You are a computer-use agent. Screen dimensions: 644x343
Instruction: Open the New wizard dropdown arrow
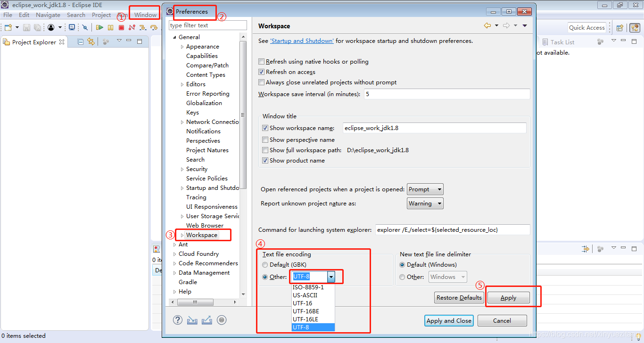[17, 28]
